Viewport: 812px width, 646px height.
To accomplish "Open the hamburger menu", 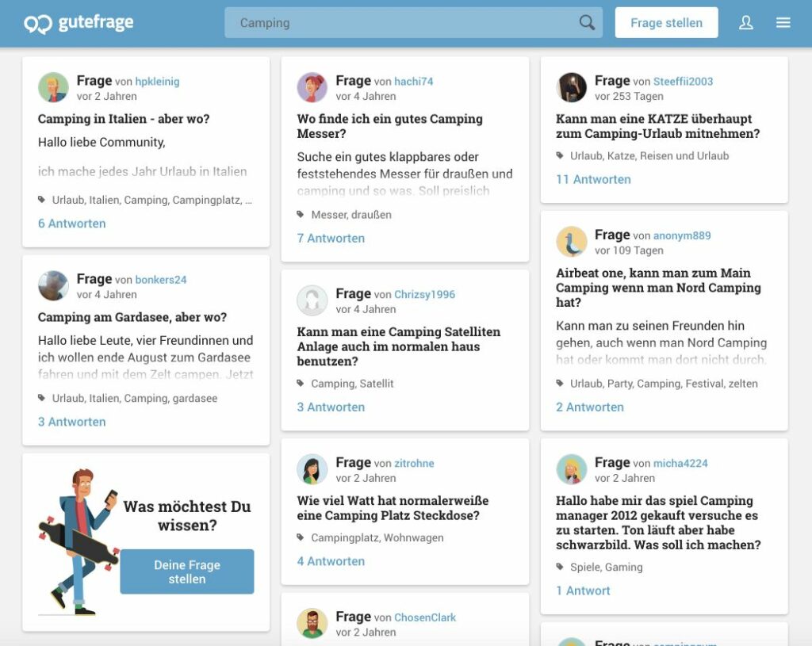I will coord(783,23).
